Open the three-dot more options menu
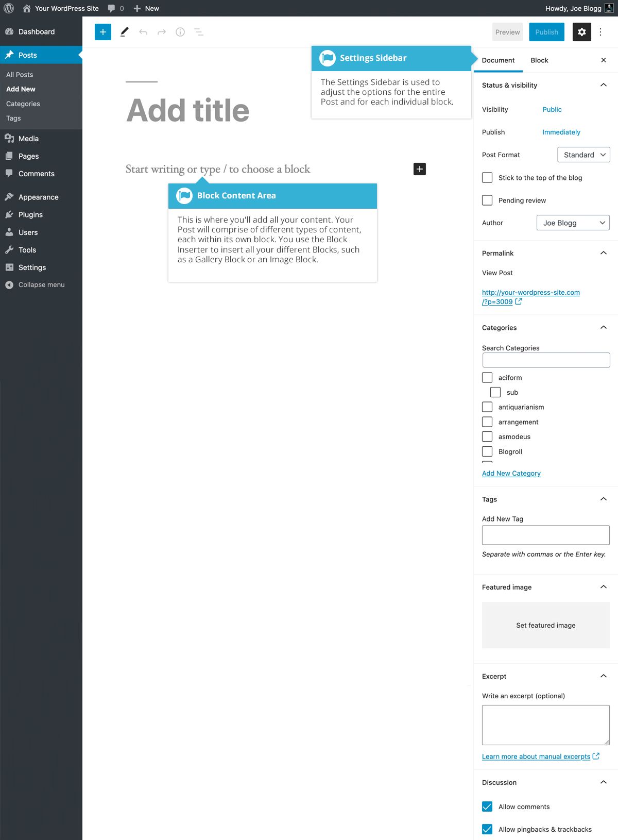This screenshot has width=618, height=840. tap(600, 32)
